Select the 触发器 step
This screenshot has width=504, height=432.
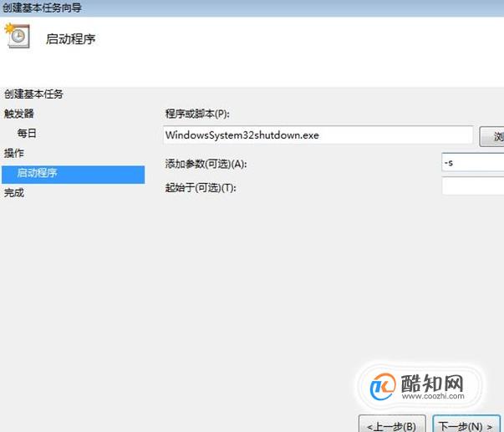tap(19, 114)
